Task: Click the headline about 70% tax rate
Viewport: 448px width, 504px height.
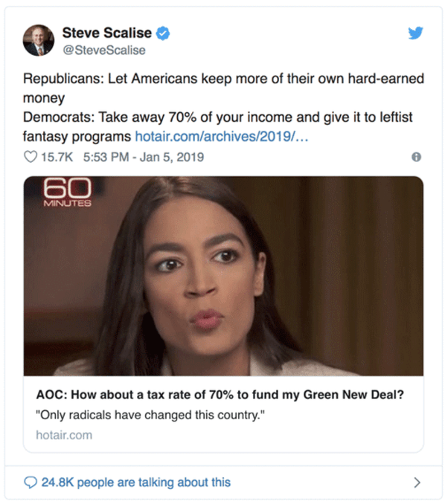Action: click(220, 395)
